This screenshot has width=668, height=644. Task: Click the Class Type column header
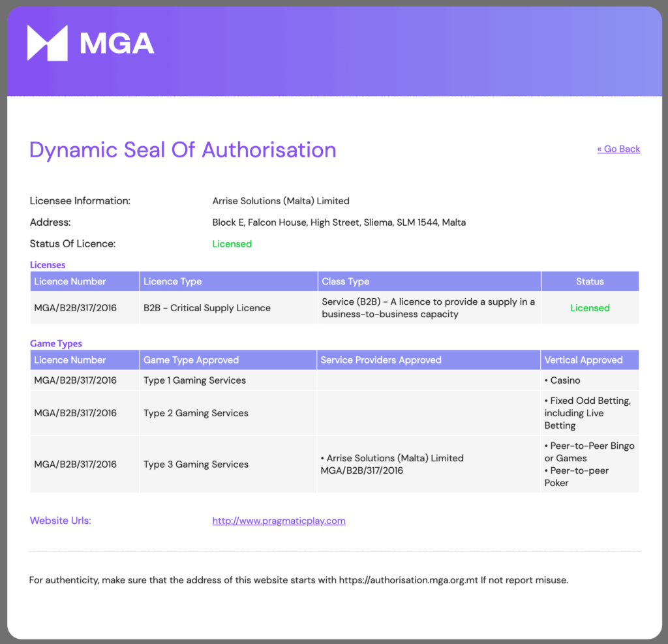coord(346,281)
